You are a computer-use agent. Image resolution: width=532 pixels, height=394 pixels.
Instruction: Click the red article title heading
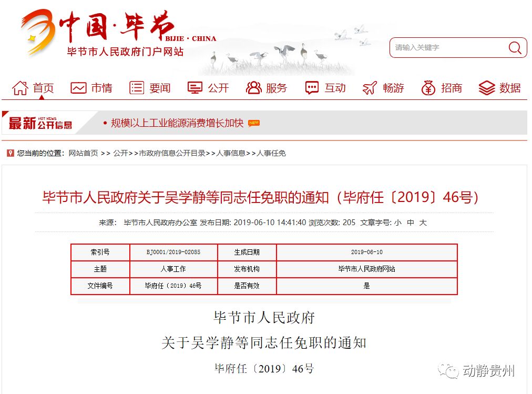click(x=260, y=197)
